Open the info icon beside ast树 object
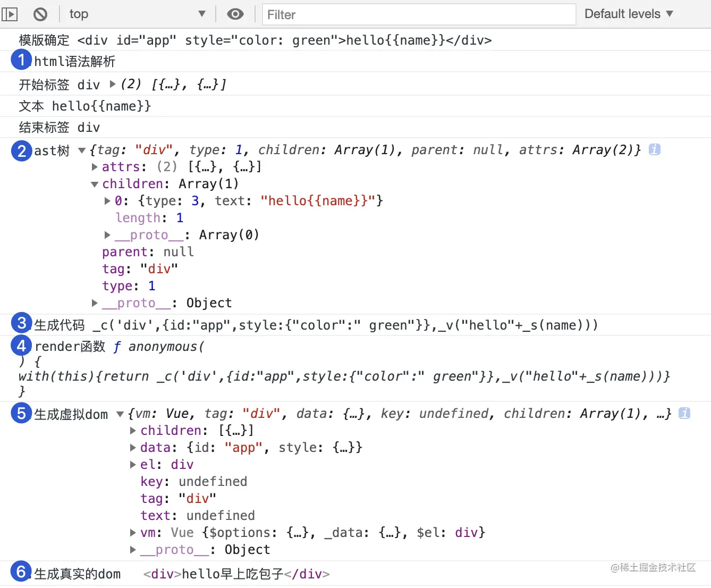 pyautogui.click(x=655, y=150)
